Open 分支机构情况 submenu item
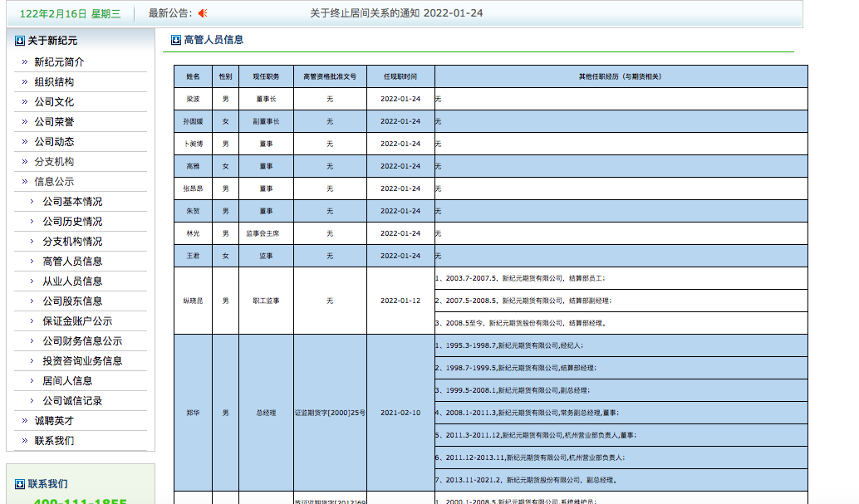Screen dimensions: 859x504 72,241
